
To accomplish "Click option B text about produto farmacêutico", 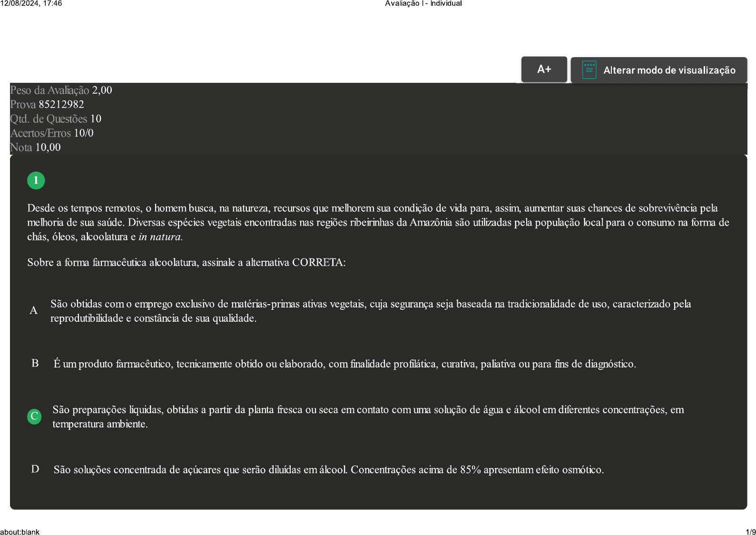I will (x=344, y=364).
